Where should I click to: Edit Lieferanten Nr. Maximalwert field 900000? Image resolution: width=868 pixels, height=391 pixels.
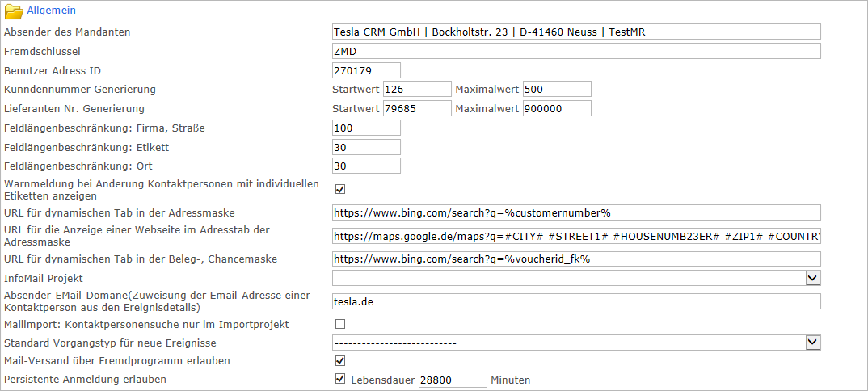point(557,108)
